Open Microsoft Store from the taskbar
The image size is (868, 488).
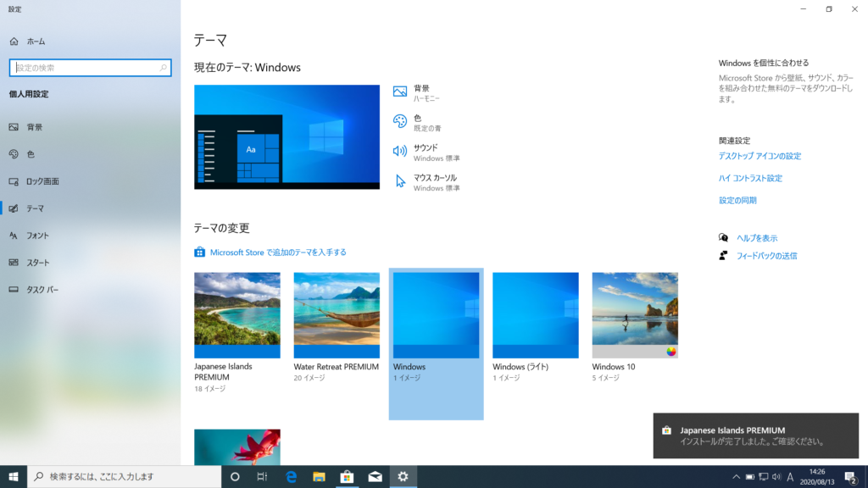[347, 476]
